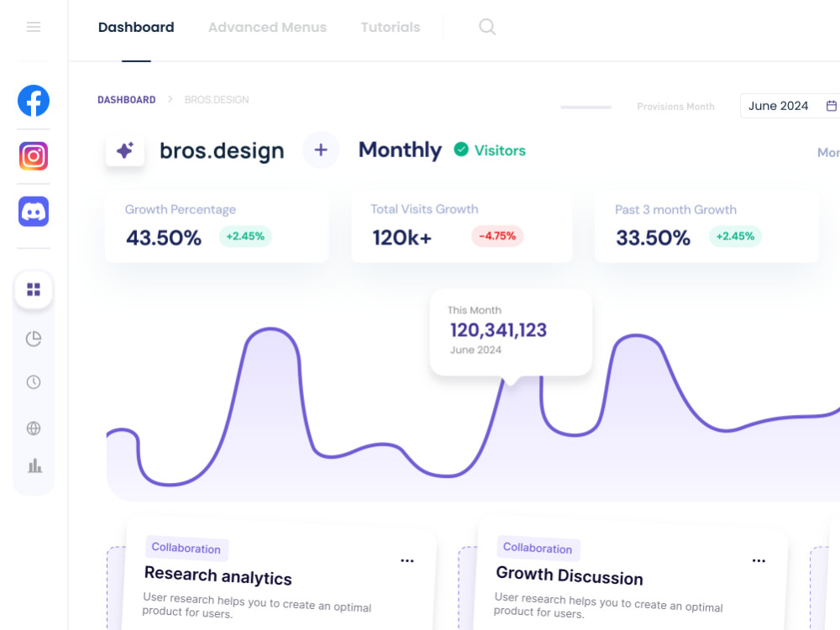Click the Past 3 month Growth label
Screen dimensions: 840x630
pyautogui.click(x=675, y=209)
